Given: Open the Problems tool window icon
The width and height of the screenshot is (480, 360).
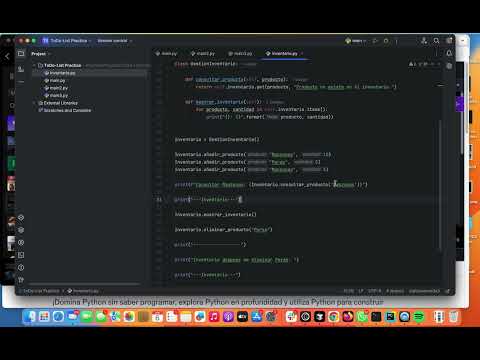Looking at the screenshot, I should 21,267.
